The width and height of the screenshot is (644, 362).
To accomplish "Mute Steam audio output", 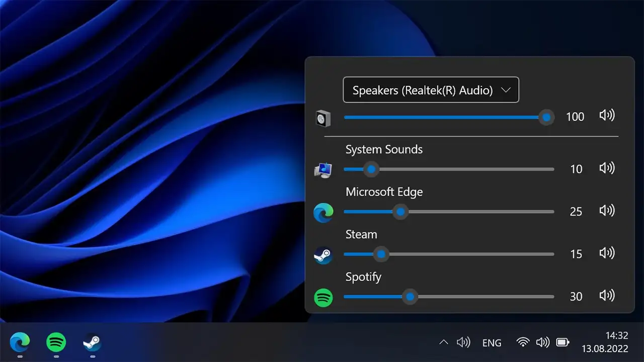I will pos(607,253).
